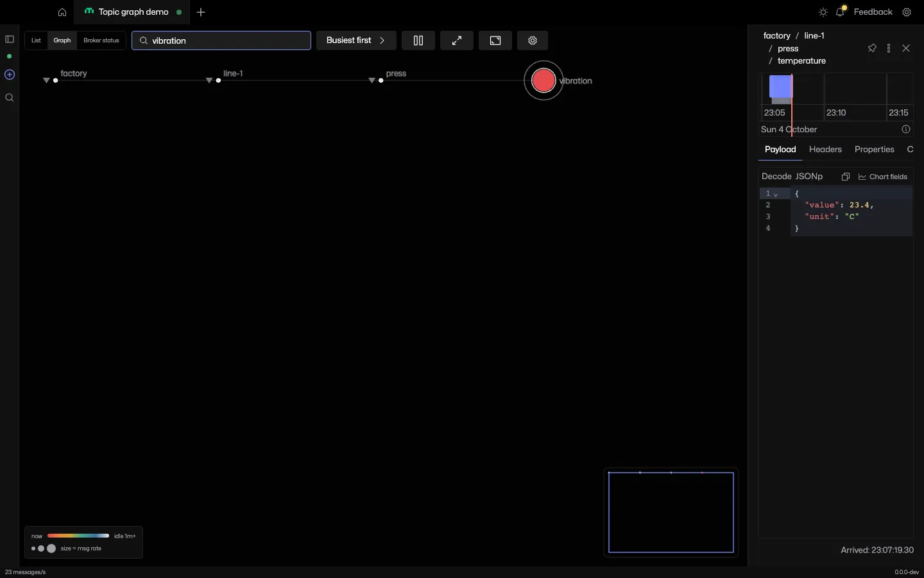924x578 pixels.
Task: Switch to Broker status view
Action: (101, 40)
